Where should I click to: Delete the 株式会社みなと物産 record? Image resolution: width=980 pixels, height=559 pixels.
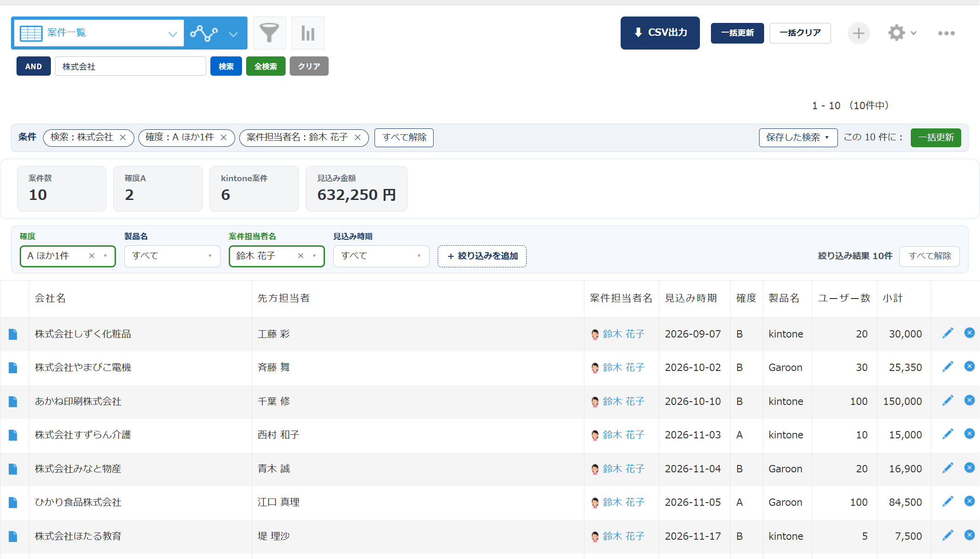coord(969,468)
